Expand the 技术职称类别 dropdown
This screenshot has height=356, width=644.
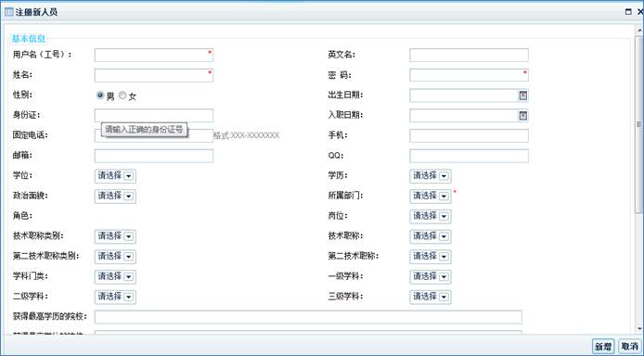pos(115,236)
